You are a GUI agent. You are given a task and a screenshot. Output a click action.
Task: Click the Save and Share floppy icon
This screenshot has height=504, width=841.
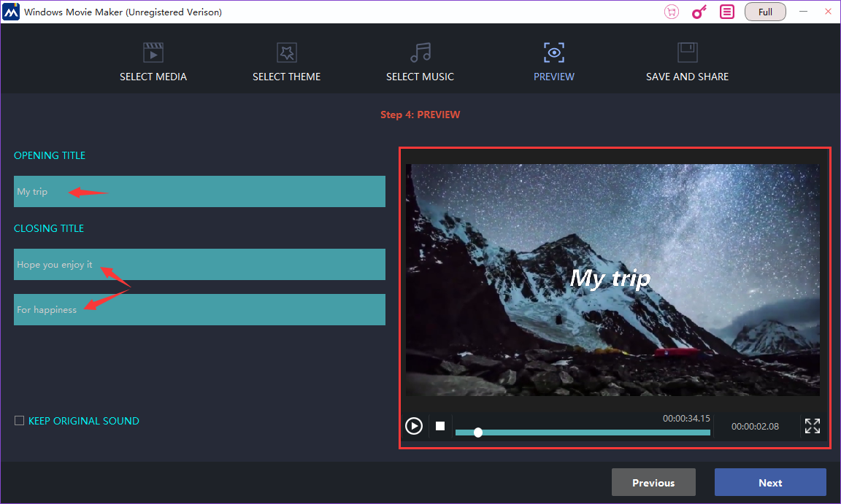pyautogui.click(x=687, y=53)
